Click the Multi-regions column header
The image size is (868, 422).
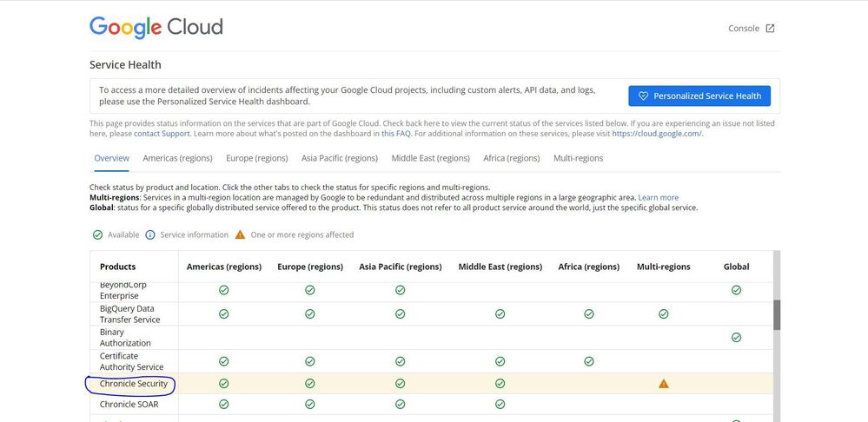(x=664, y=267)
